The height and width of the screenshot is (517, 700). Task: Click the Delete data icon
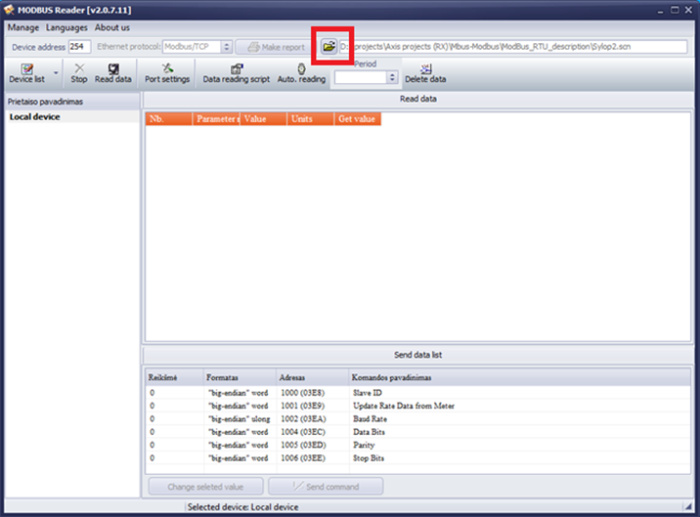click(425, 73)
